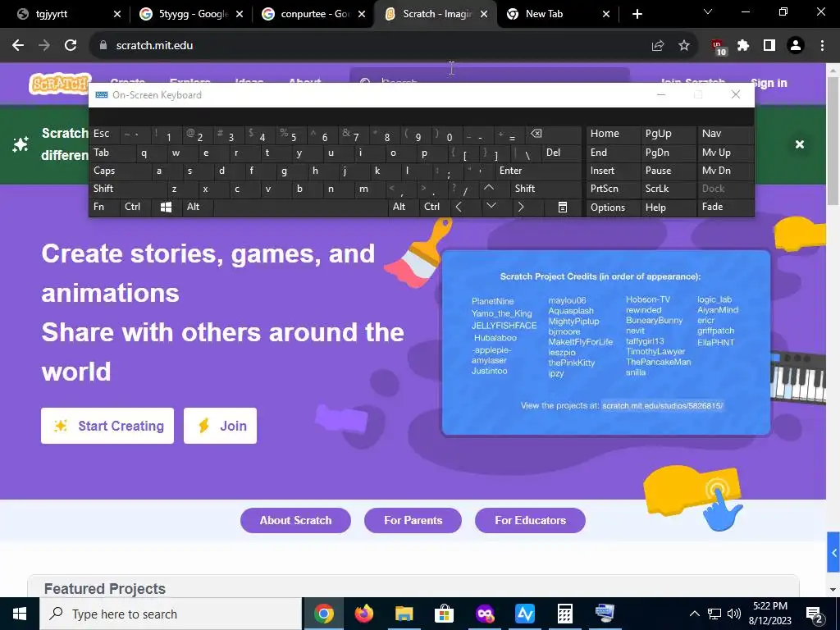Click Sign in on Scratch

coord(769,84)
